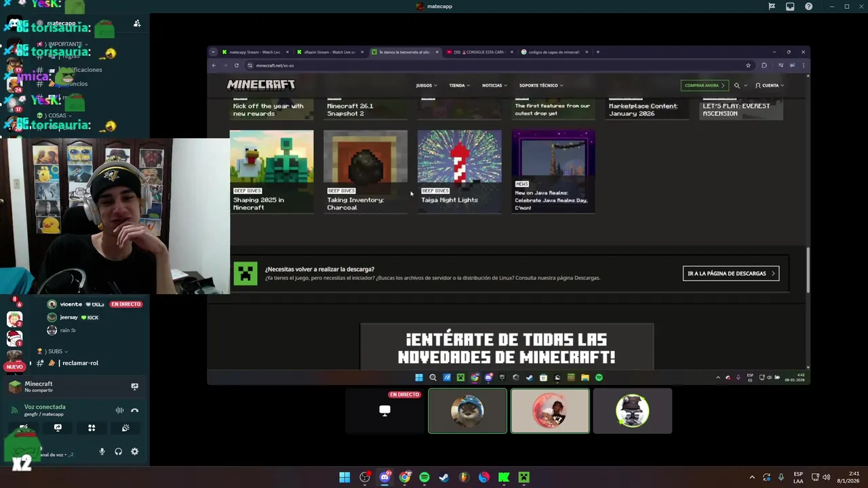Screen dimensions: 868x488
Task: Open volume control in system tray
Action: tap(826, 477)
